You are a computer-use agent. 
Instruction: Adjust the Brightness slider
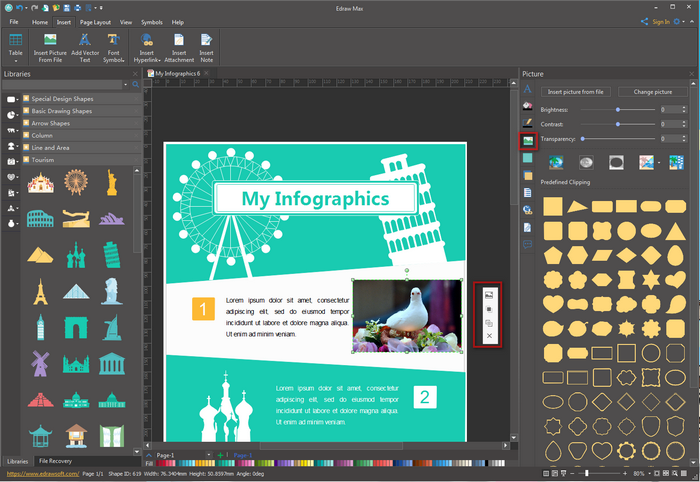[x=619, y=109]
